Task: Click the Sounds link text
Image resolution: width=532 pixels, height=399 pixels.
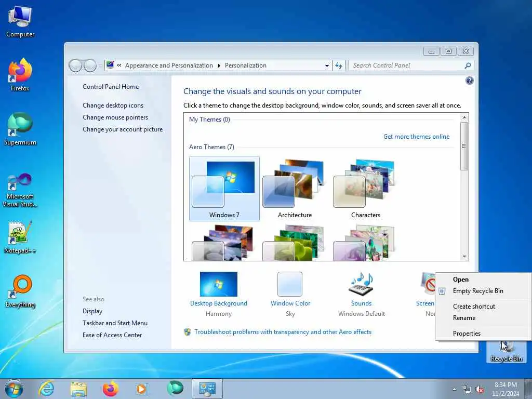Action: (361, 303)
